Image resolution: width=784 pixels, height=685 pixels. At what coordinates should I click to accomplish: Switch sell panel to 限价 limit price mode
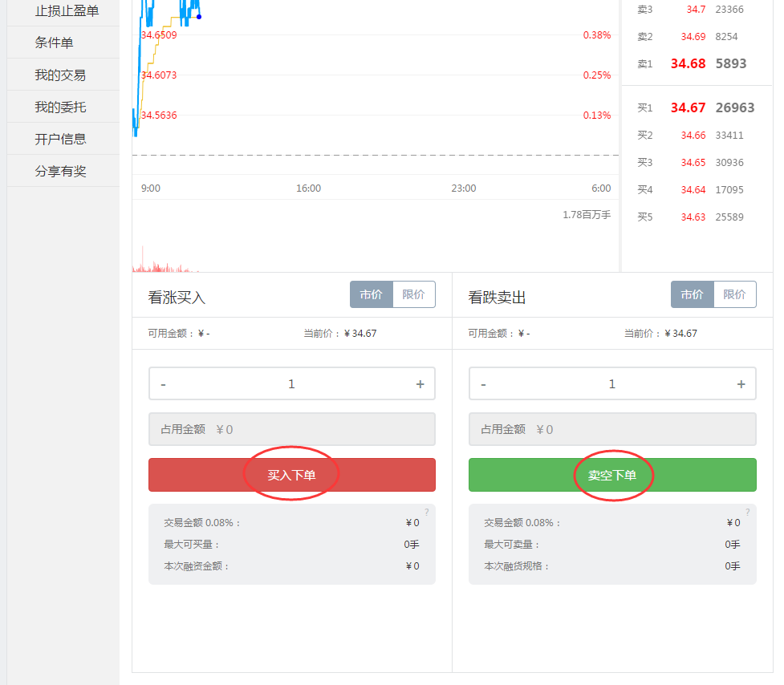point(735,294)
